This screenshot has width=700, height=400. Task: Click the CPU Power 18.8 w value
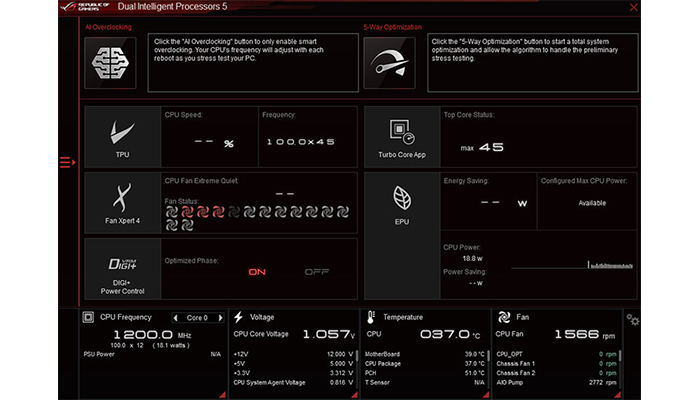pyautogui.click(x=472, y=258)
